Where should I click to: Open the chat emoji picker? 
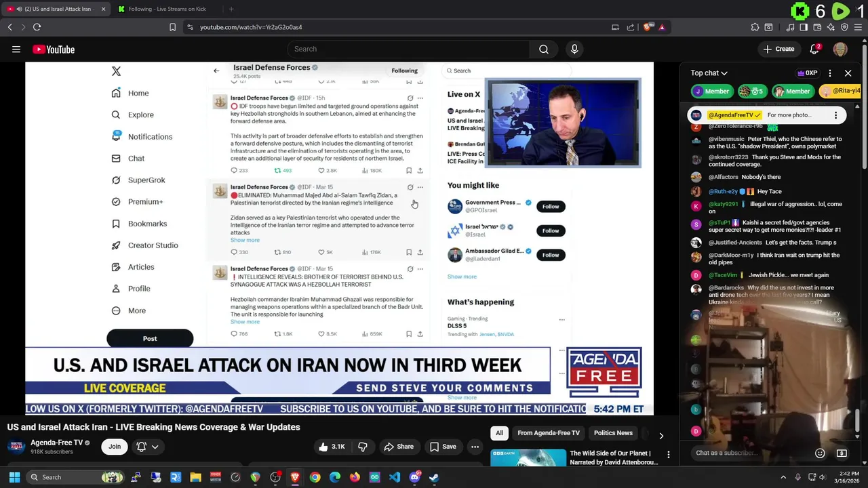click(820, 453)
